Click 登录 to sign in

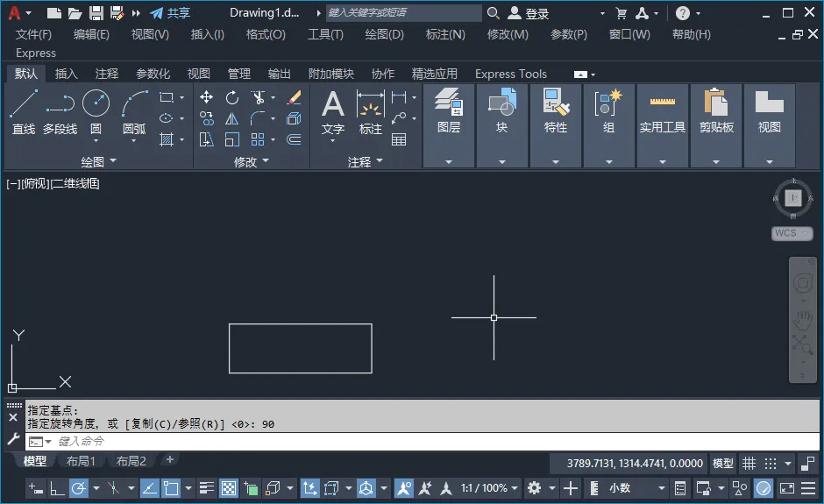(x=529, y=13)
